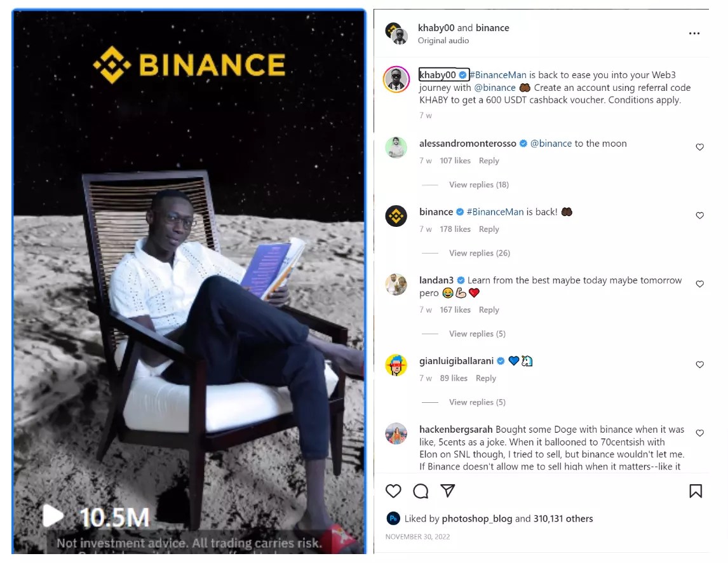Open the #BinanceMan hashtag in caption
Image resolution: width=728 pixels, height=563 pixels.
[x=498, y=75]
